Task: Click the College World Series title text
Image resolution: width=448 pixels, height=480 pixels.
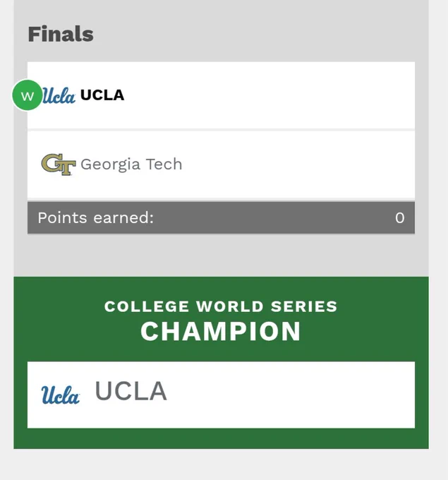Action: point(221,306)
